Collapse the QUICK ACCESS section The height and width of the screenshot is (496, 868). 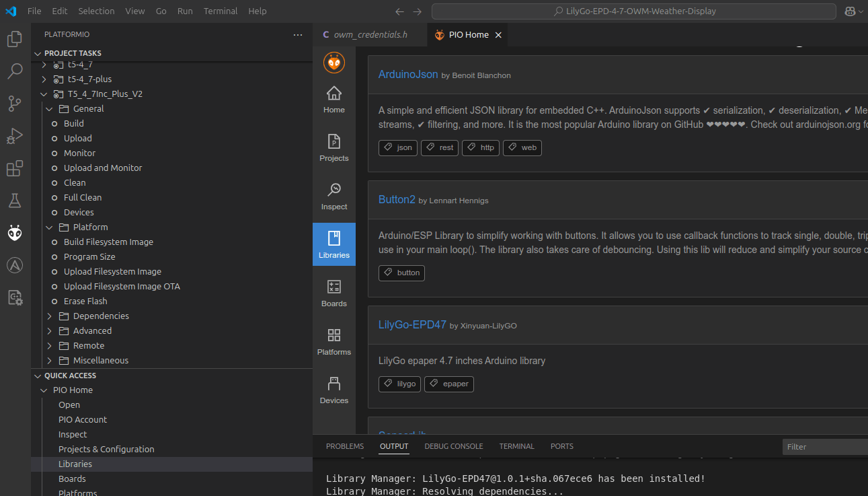tap(38, 376)
